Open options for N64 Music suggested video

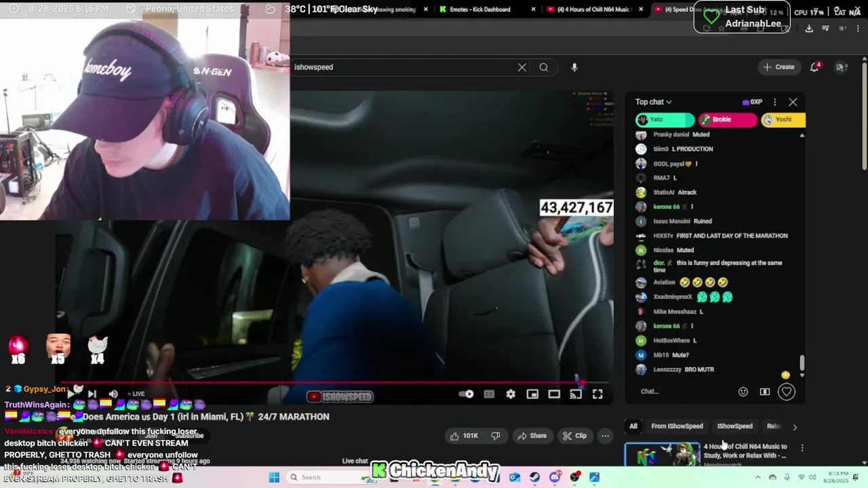pos(802,448)
